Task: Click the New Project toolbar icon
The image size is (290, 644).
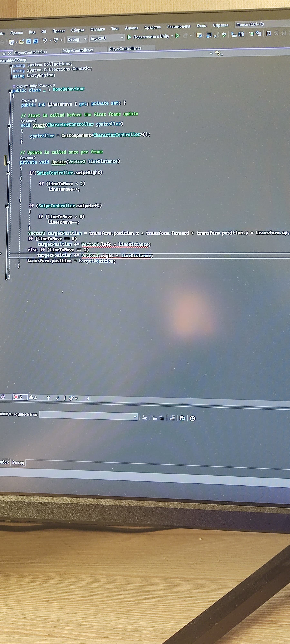Action: (11, 42)
